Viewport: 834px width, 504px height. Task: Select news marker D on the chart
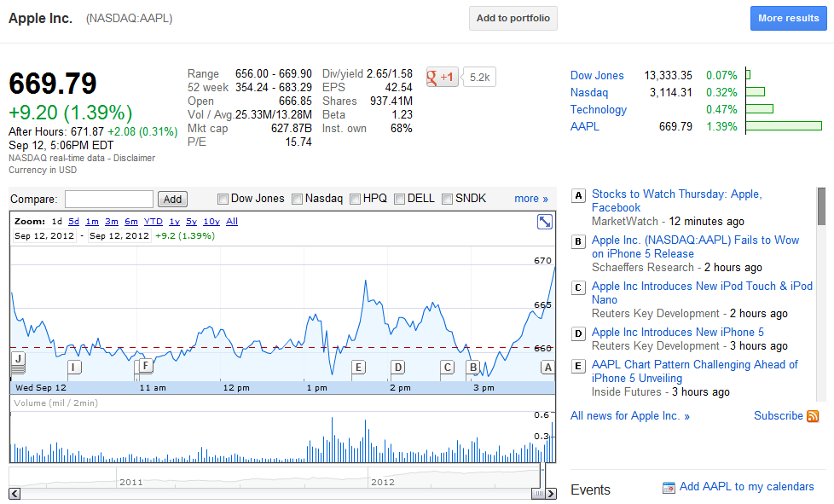[398, 367]
